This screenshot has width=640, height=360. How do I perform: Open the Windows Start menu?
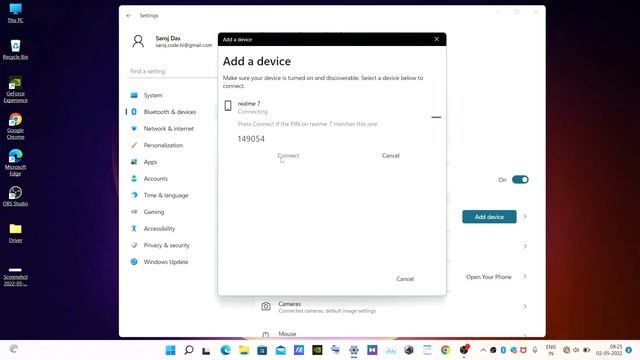(171, 350)
